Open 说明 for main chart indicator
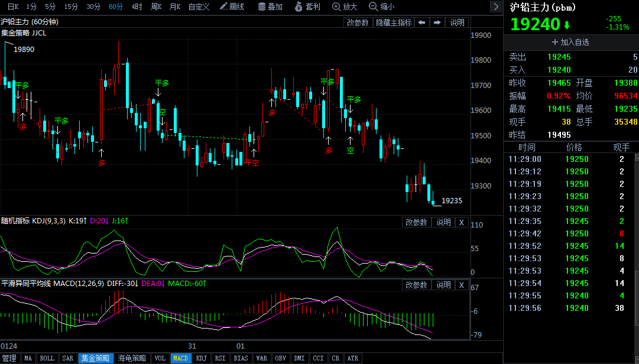Screen dimensions: 639x364 coord(458,22)
